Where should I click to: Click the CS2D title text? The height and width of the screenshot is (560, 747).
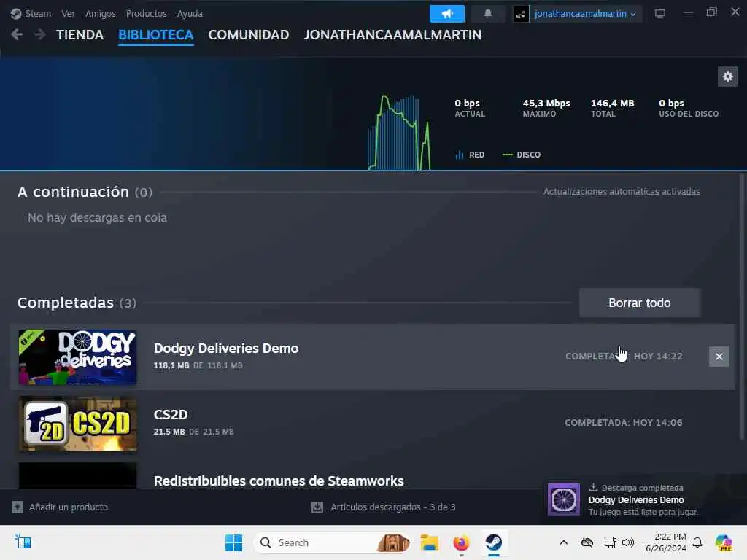click(x=171, y=414)
